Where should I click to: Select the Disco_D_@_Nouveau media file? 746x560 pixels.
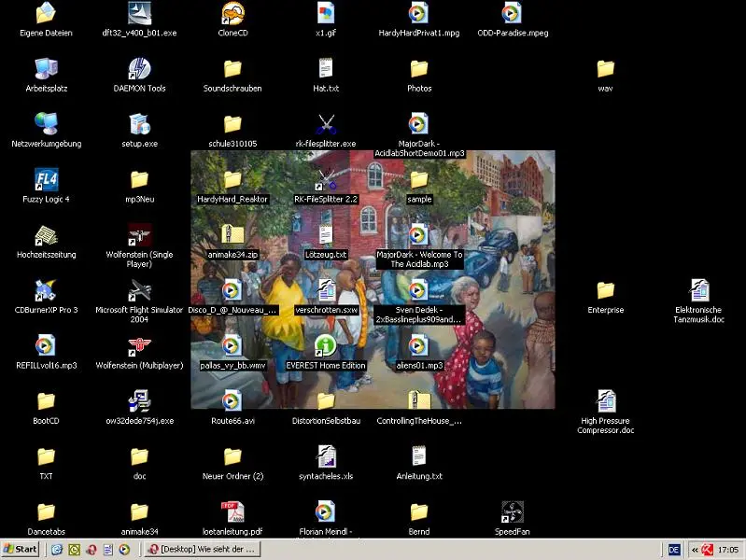232,290
